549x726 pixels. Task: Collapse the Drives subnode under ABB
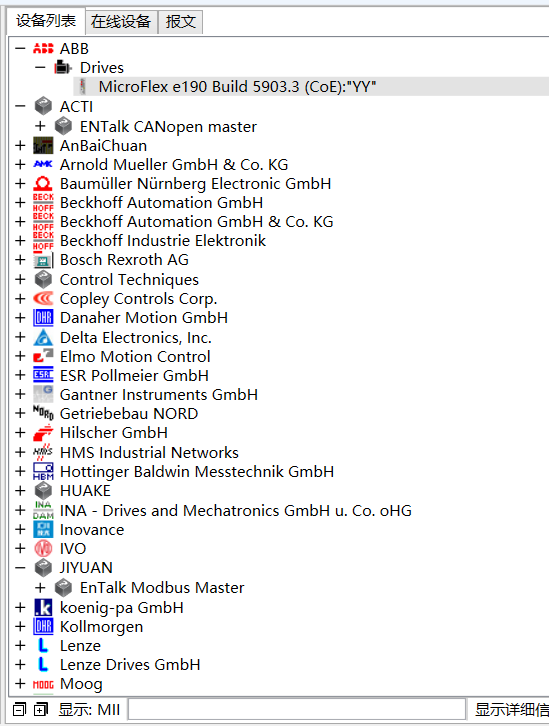pyautogui.click(x=40, y=68)
